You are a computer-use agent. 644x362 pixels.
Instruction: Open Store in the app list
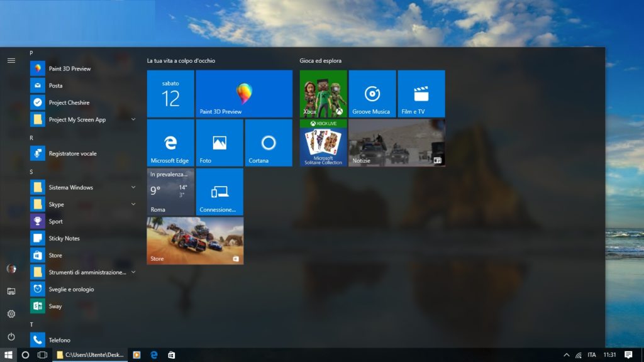(82, 255)
